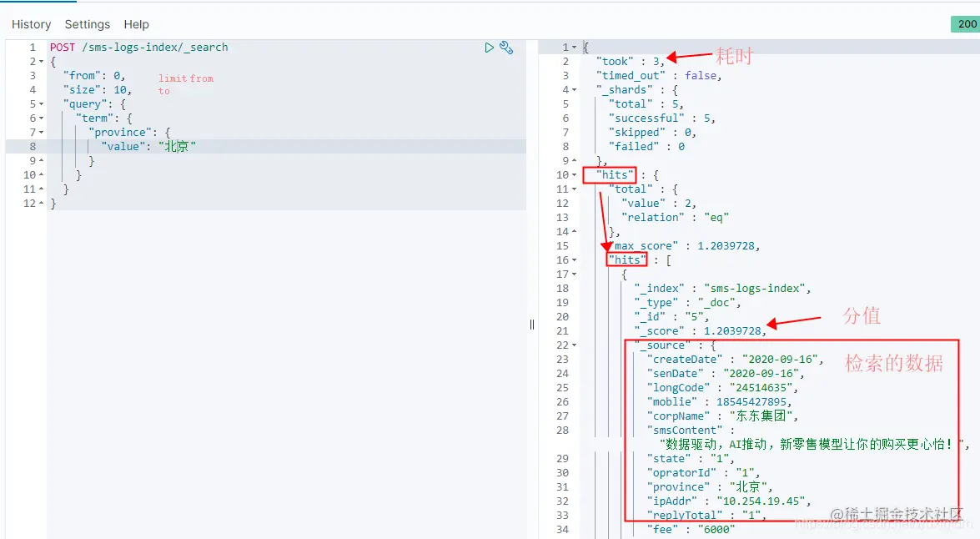
Task: Collapse the _shards block in response
Action: click(x=575, y=89)
